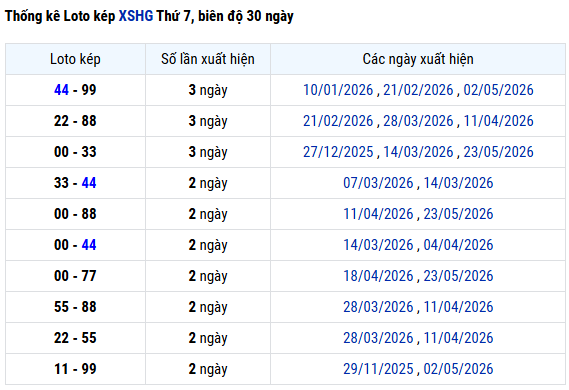
Task: Select the '33 - 44' loto pair cell
Action: pos(75,183)
